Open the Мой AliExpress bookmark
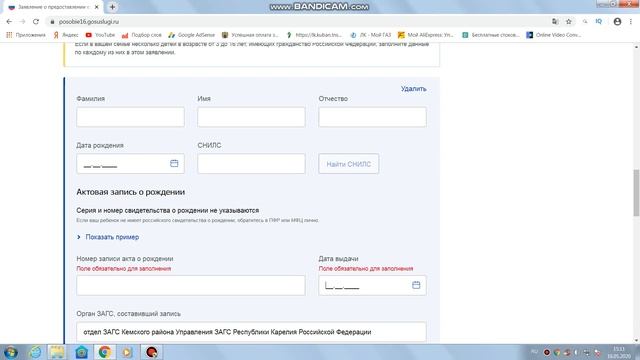The image size is (640, 360). pyautogui.click(x=426, y=35)
